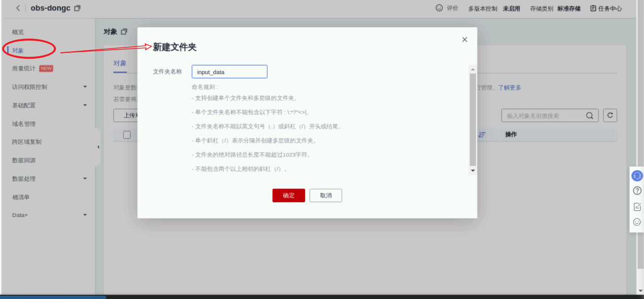Viewport: 644px width, 299px height.
Task: Open the task center icon
Action: click(593, 8)
